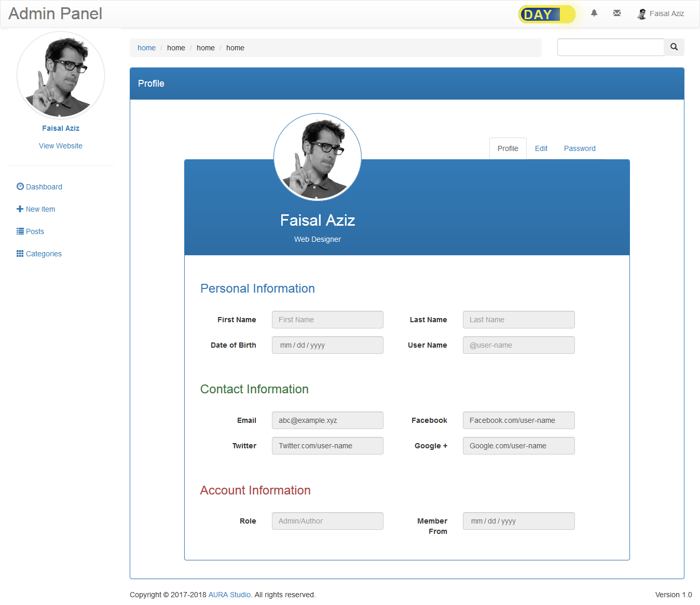Click the user avatar thumbnail in top bar
The width and height of the screenshot is (700, 605).
pos(641,13)
